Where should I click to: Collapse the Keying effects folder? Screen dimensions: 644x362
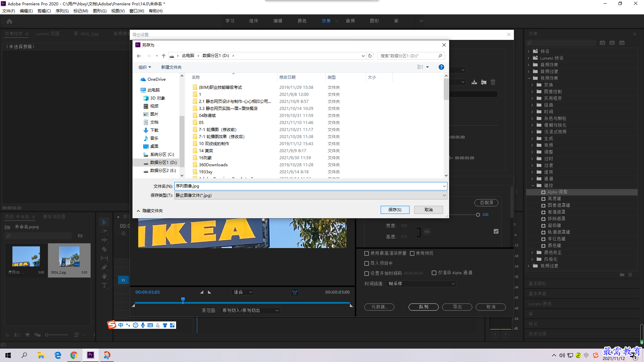coord(533,185)
